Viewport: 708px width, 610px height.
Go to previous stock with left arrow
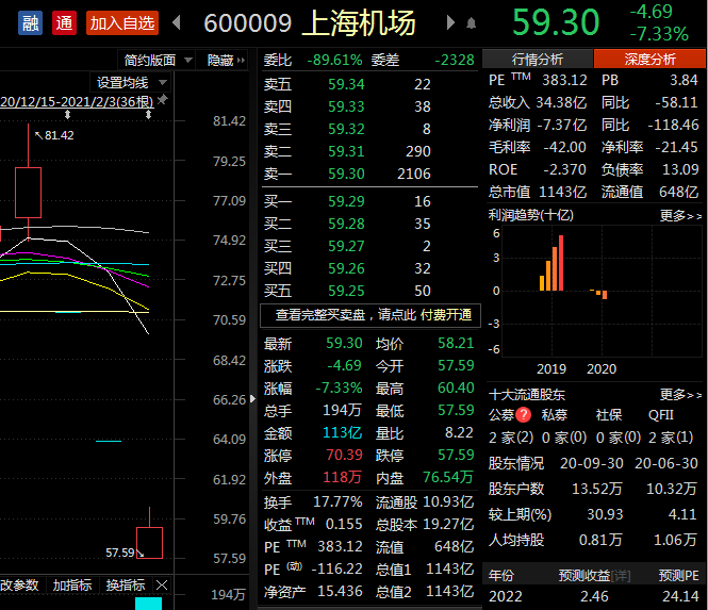point(177,22)
